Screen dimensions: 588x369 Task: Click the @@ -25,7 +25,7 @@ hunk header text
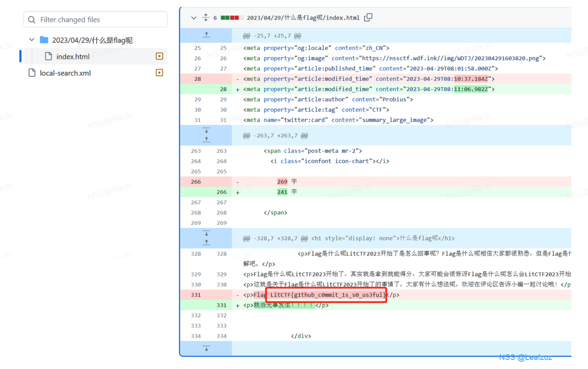click(272, 36)
